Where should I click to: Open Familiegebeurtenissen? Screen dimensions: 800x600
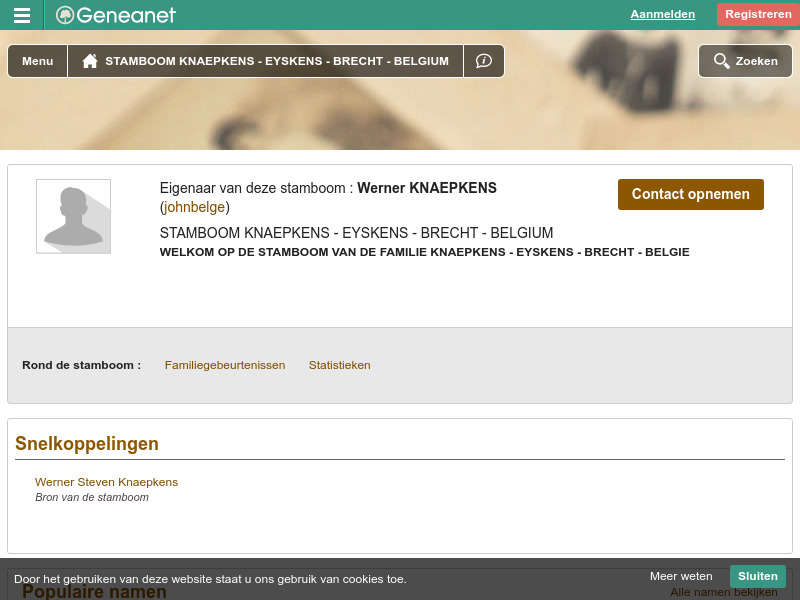224,365
